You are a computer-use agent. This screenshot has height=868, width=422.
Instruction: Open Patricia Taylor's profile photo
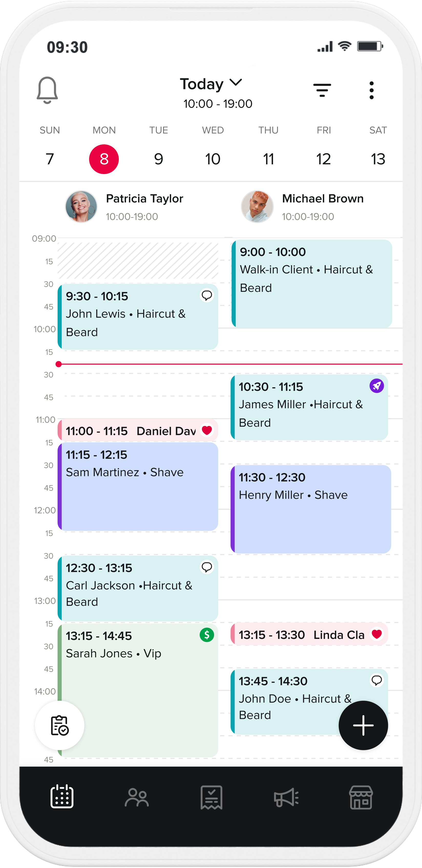pyautogui.click(x=81, y=207)
